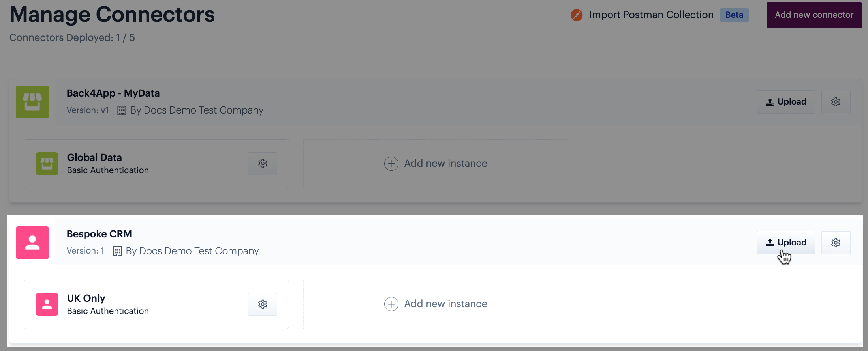Click the UK Only instance name

click(x=86, y=298)
